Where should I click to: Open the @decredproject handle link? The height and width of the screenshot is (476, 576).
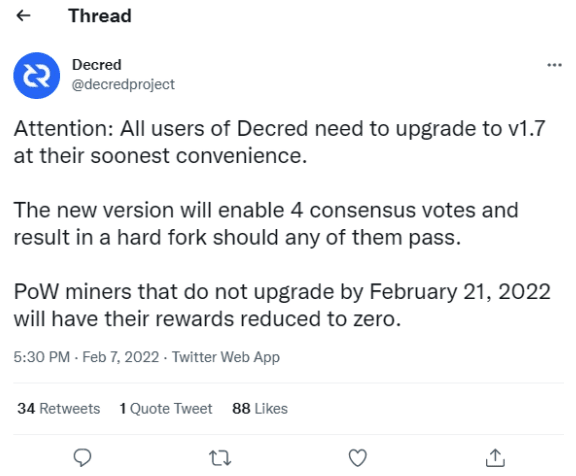tap(123, 84)
